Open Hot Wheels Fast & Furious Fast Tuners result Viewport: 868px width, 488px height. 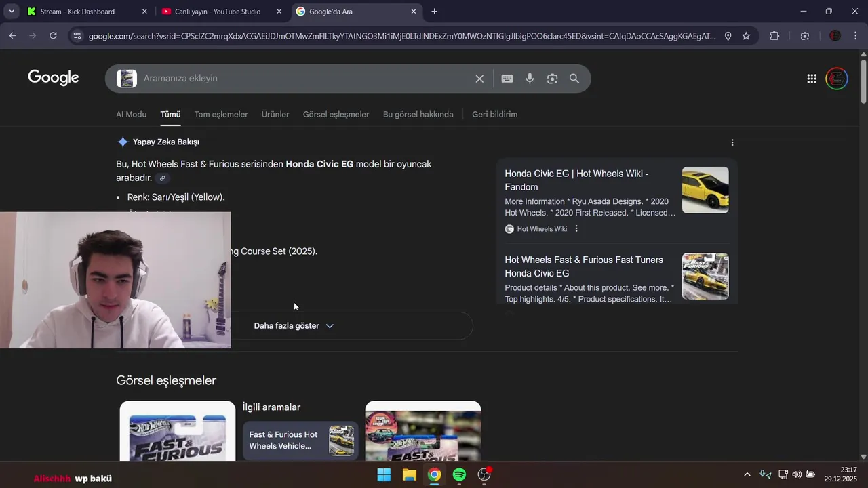pos(584,266)
